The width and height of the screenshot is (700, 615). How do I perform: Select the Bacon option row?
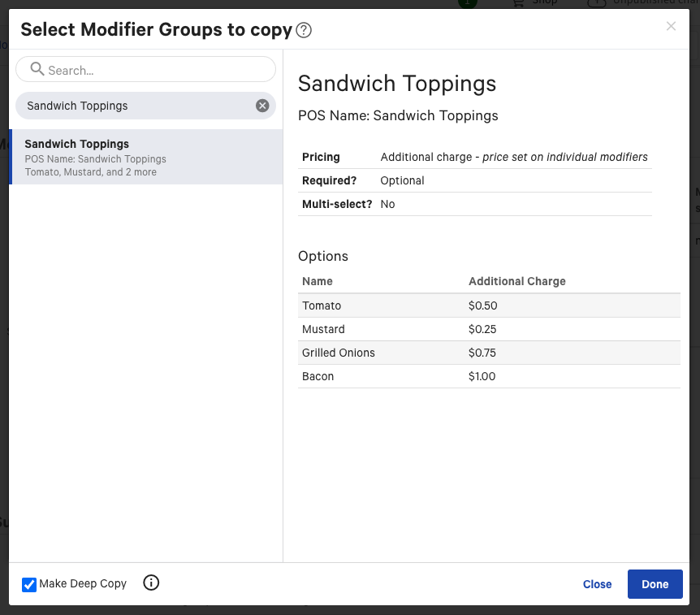[x=406, y=376]
